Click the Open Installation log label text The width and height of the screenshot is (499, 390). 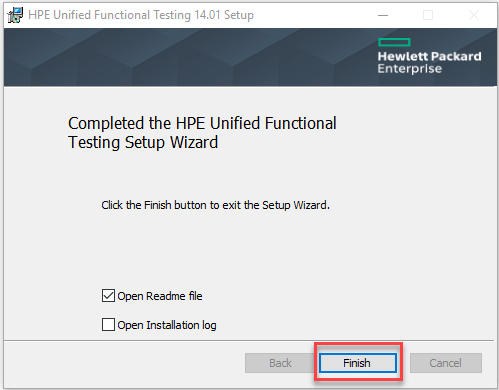coord(167,325)
